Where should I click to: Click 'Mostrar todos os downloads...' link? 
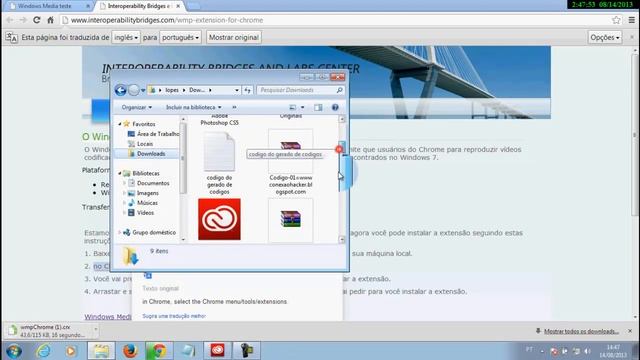pos(581,331)
